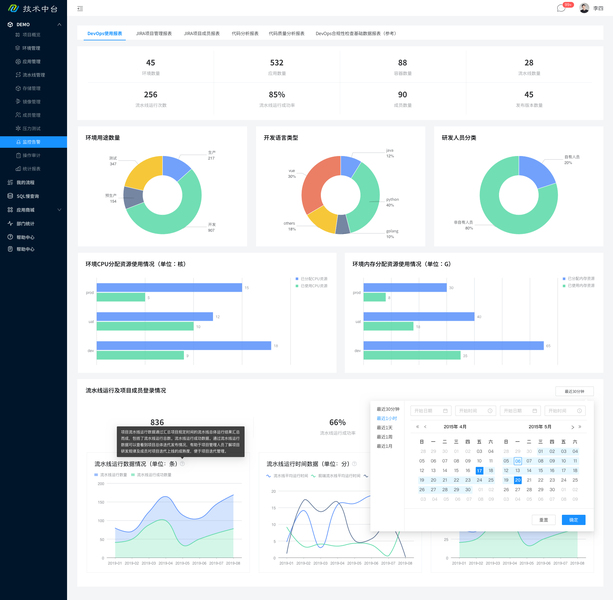Switch to JIRA project management report tab
The height and width of the screenshot is (600, 613).
[x=154, y=33]
